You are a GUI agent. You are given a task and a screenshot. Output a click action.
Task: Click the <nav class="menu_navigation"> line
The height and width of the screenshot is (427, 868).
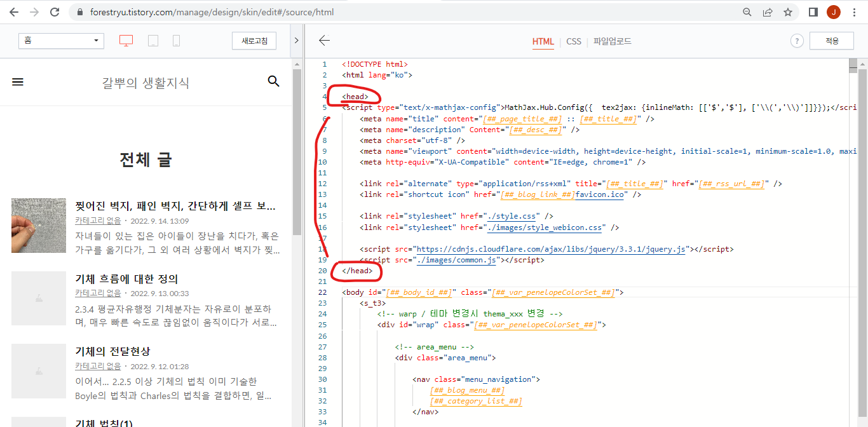[x=477, y=379]
